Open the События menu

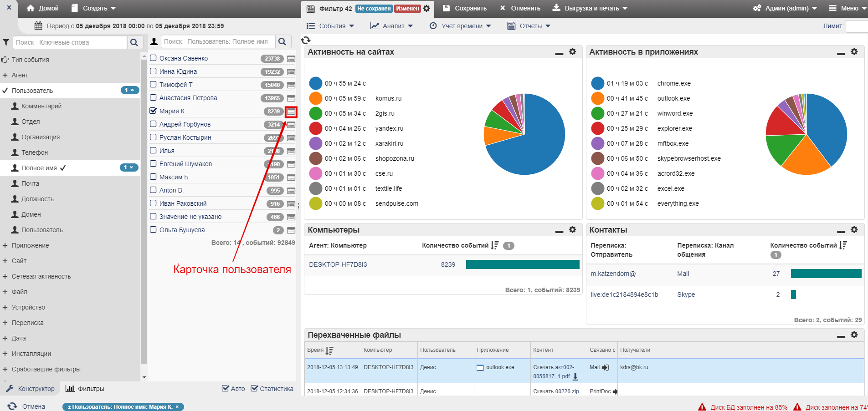tap(330, 26)
